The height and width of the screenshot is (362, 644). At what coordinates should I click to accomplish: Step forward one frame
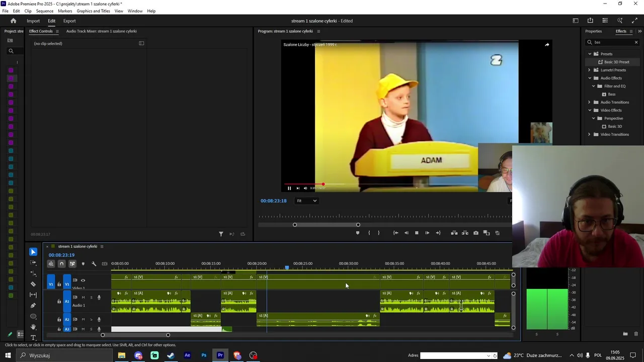[427, 233]
